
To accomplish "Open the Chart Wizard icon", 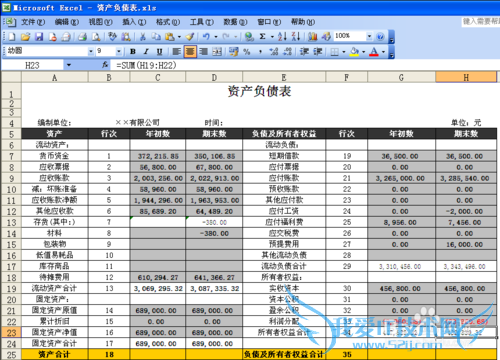I will tap(312, 36).
